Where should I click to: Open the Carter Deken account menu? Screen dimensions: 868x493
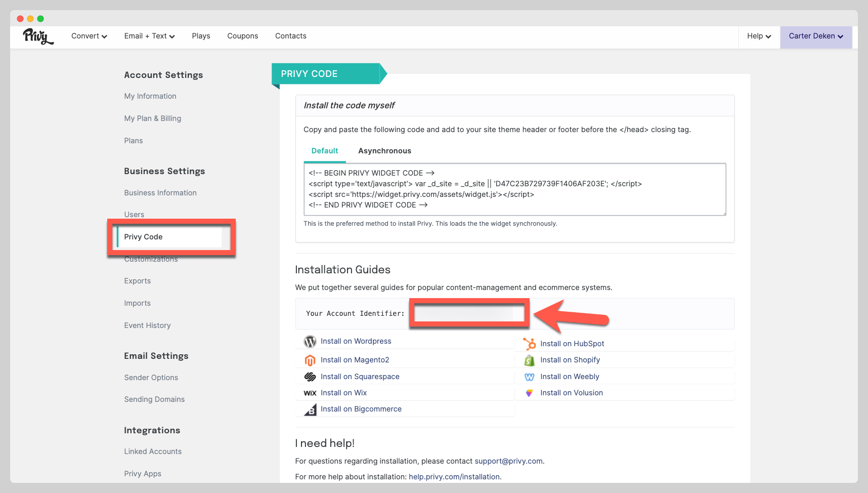pyautogui.click(x=815, y=36)
